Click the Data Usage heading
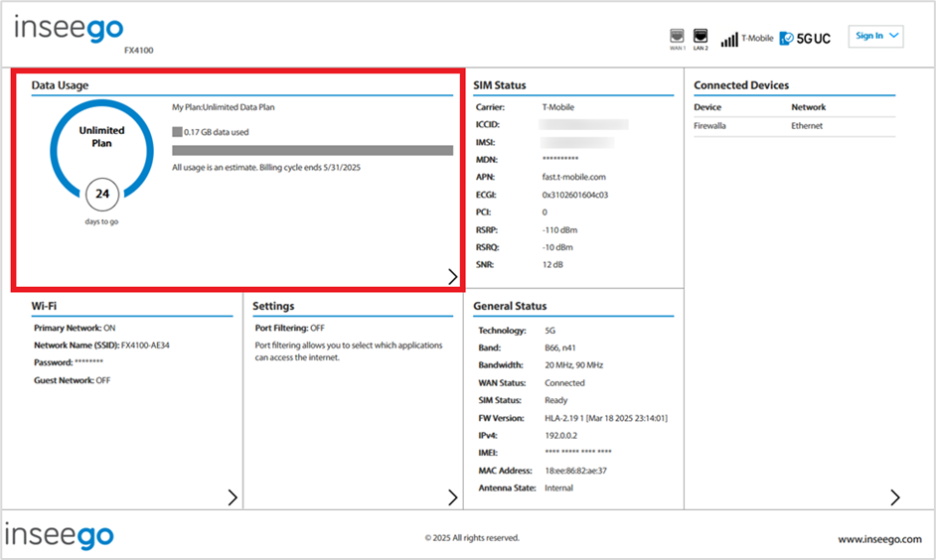Image resolution: width=936 pixels, height=560 pixels. click(60, 85)
